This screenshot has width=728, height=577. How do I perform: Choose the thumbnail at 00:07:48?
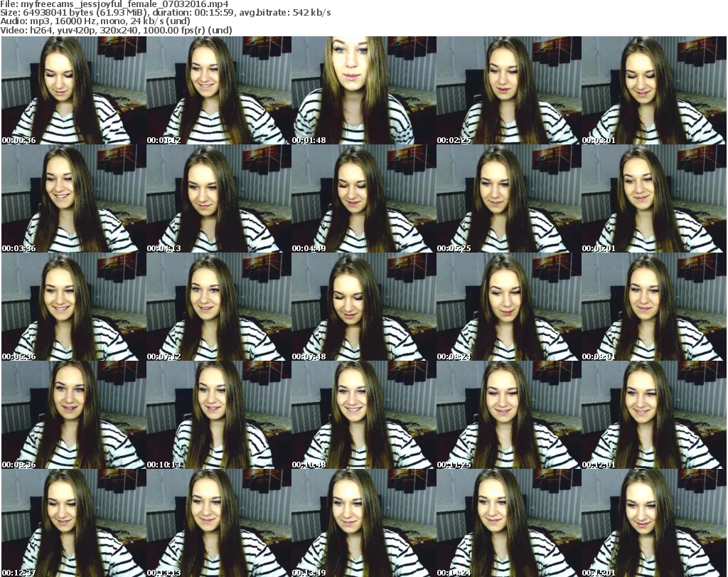[363, 307]
